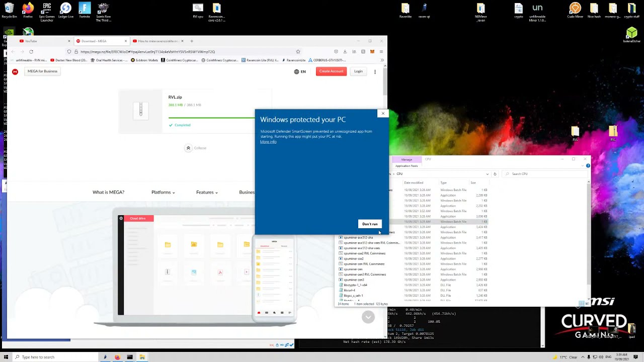Click the RVL.zip file name
The width and height of the screenshot is (644, 362).
tap(175, 97)
